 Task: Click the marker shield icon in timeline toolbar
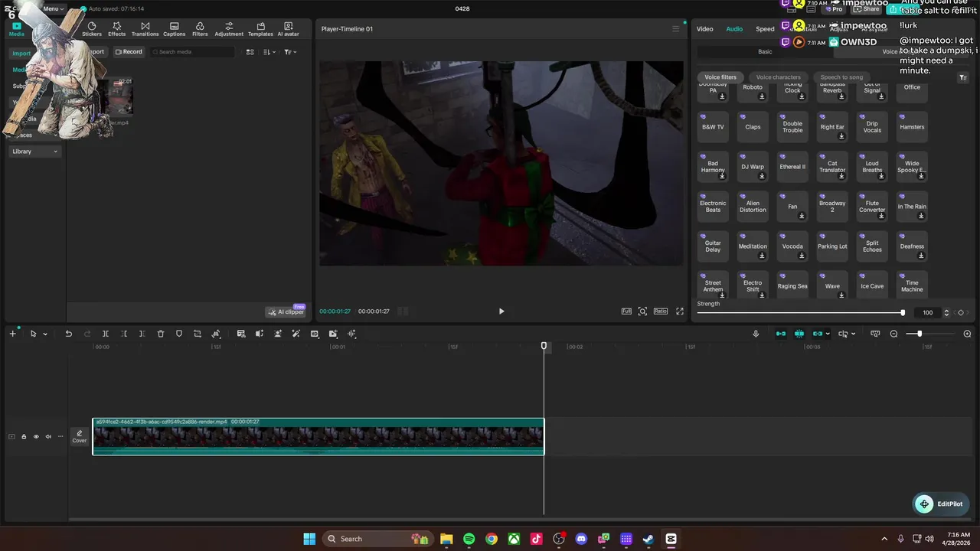point(179,334)
